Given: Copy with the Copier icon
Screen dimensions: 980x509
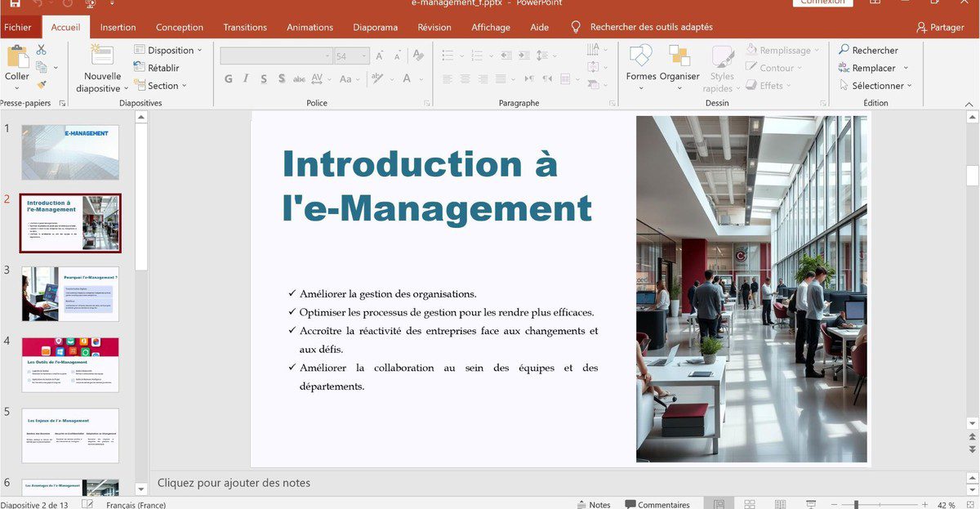Looking at the screenshot, I should [42, 67].
